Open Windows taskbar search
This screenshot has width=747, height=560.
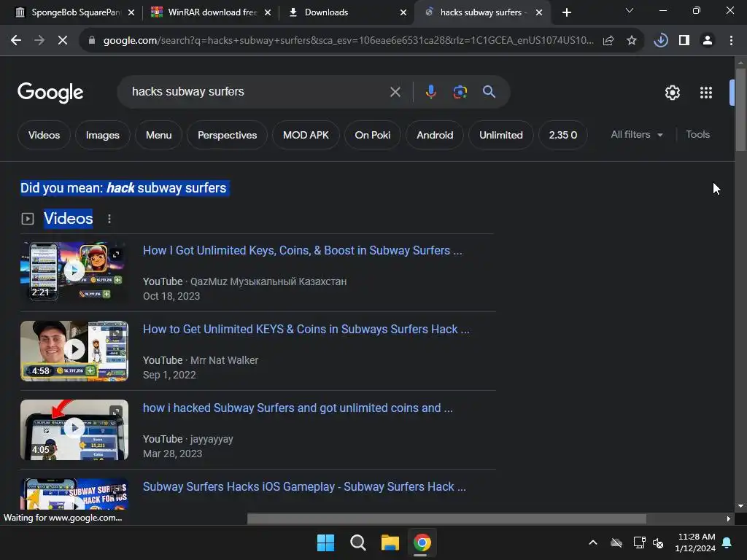coord(357,542)
